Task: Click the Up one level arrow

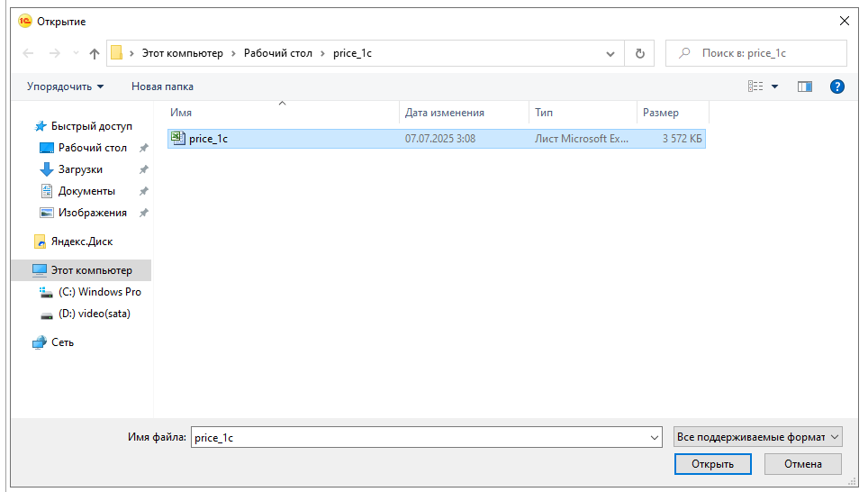Action: point(95,53)
